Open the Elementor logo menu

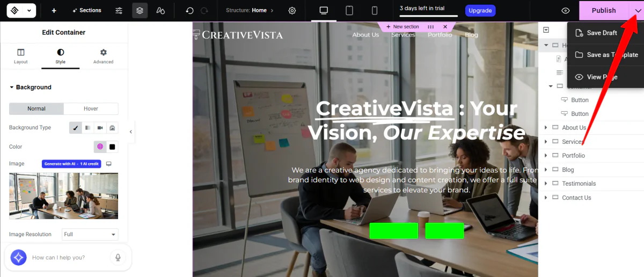pos(21,10)
